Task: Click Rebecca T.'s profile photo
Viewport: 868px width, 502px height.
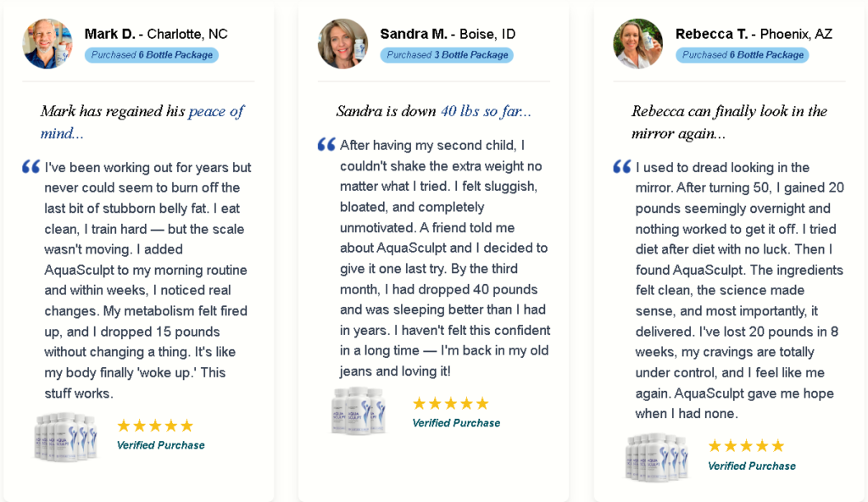Action: (x=638, y=43)
